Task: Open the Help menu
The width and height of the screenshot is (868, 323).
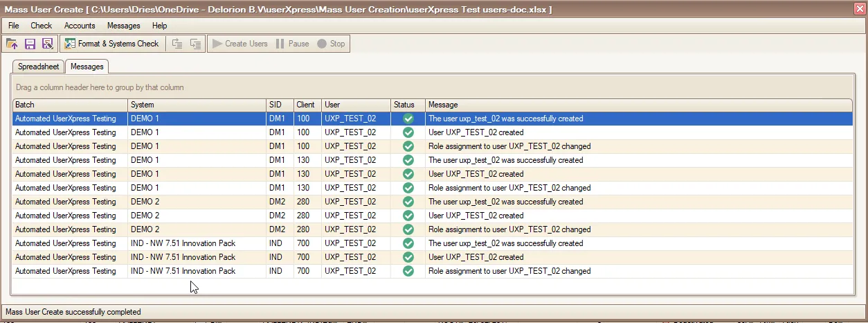Action: pos(160,26)
